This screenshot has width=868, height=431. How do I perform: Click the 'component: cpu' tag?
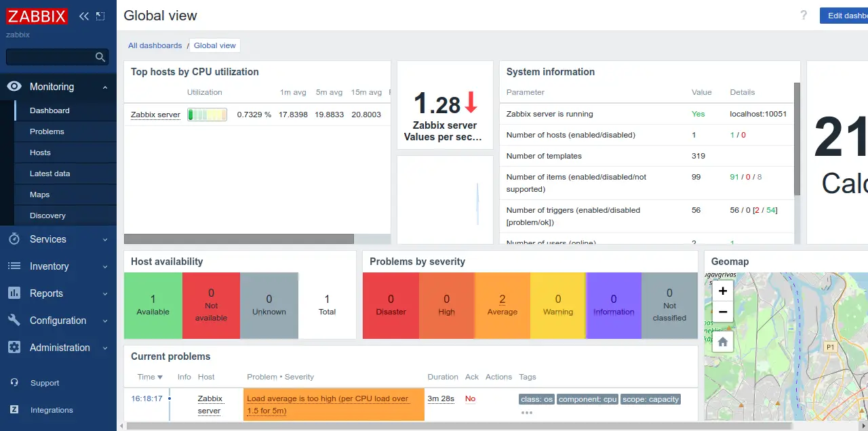click(588, 399)
